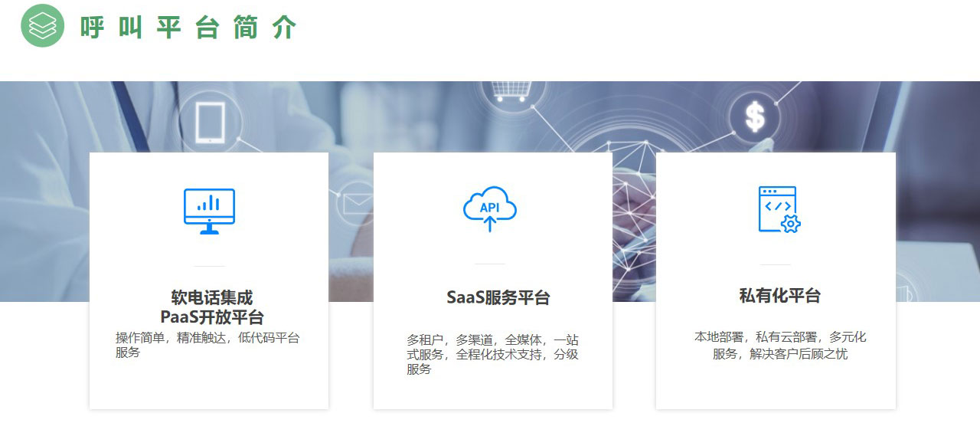Click the 本地部署，私有云部署 description text
The image size is (980, 446).
779,346
